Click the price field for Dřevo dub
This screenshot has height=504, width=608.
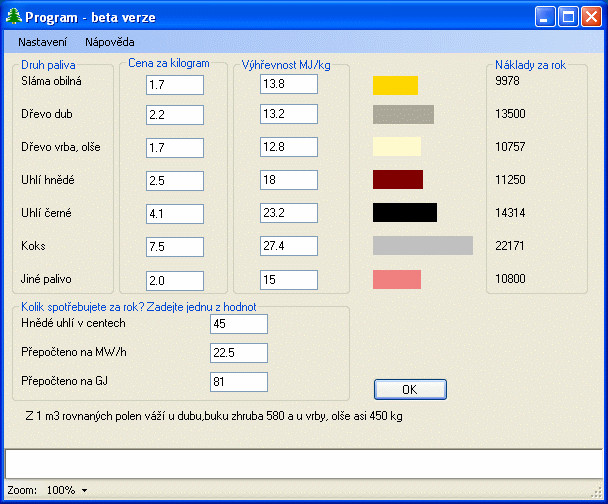[175, 115]
